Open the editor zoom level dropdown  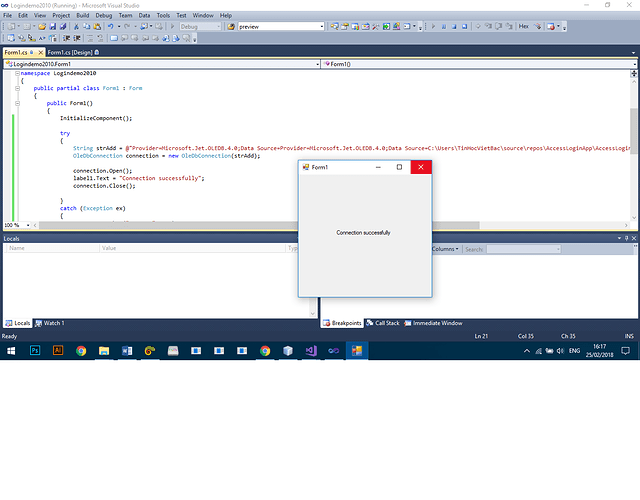(x=28, y=226)
